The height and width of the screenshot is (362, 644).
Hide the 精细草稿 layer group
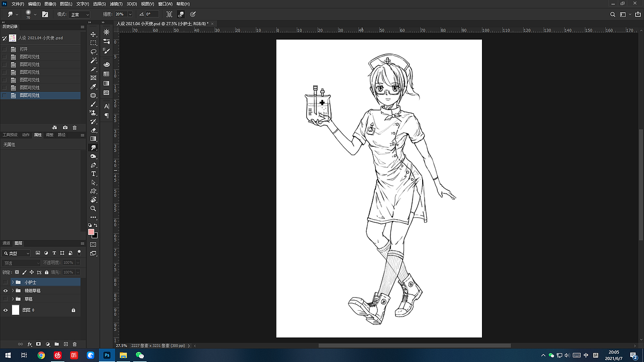click(6, 291)
